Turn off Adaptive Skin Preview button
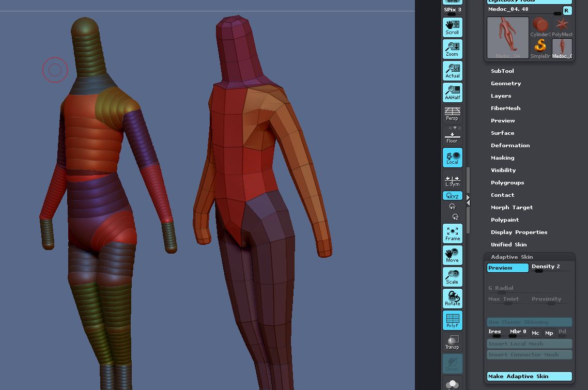 pos(508,268)
